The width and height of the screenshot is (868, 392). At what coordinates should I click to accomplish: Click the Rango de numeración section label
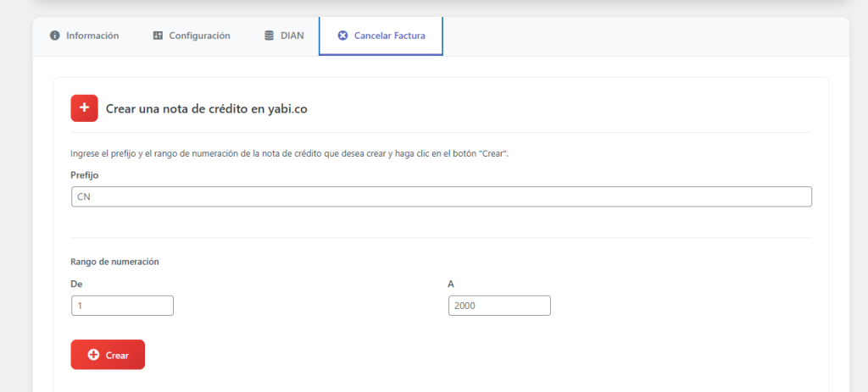114,262
